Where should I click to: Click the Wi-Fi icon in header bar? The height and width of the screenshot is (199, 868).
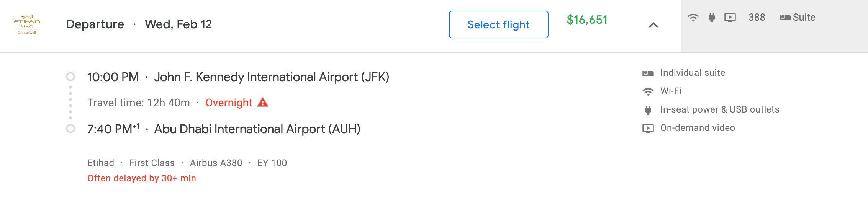693,18
